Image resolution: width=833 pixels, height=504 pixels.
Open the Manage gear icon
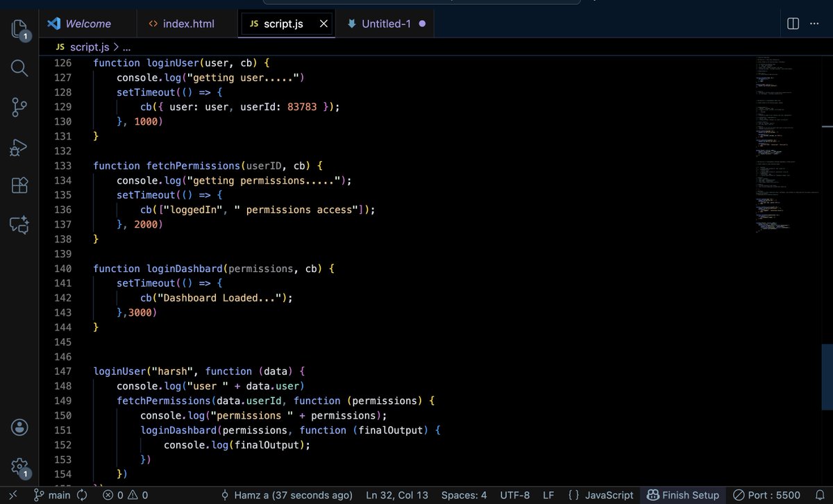pyautogui.click(x=19, y=467)
